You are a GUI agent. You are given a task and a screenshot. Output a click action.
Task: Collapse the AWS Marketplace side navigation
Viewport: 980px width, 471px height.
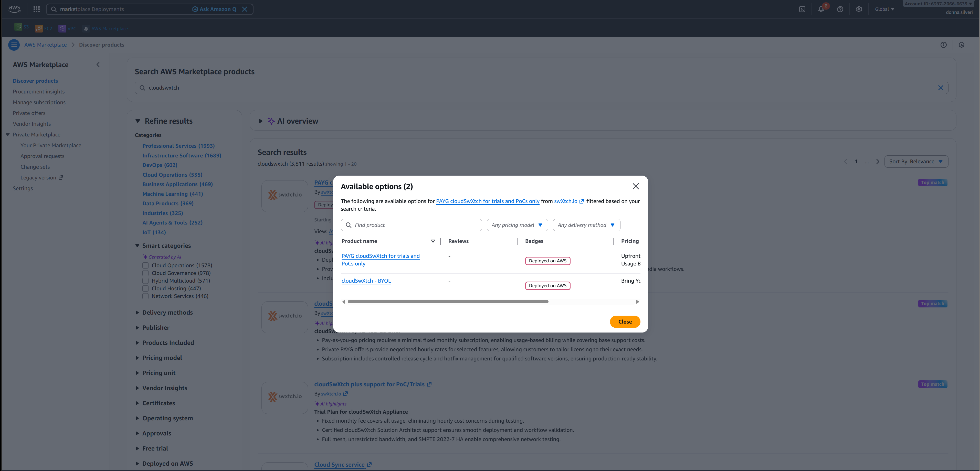98,65
